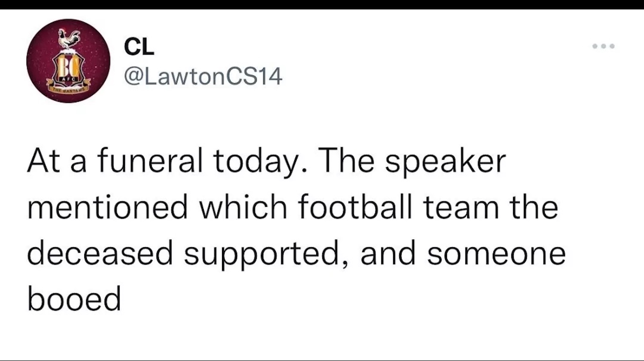
Task: Click the word "deceased" in the tweet
Action: [x=100, y=254]
